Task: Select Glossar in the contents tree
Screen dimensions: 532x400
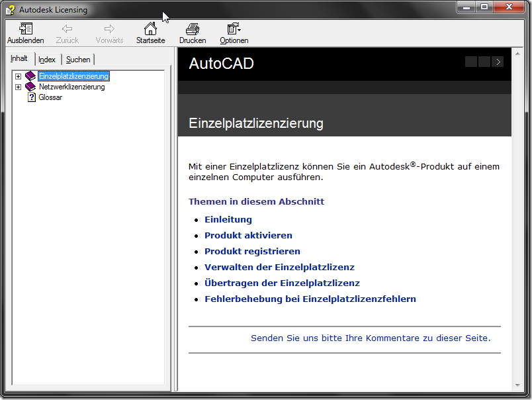Action: [x=50, y=97]
